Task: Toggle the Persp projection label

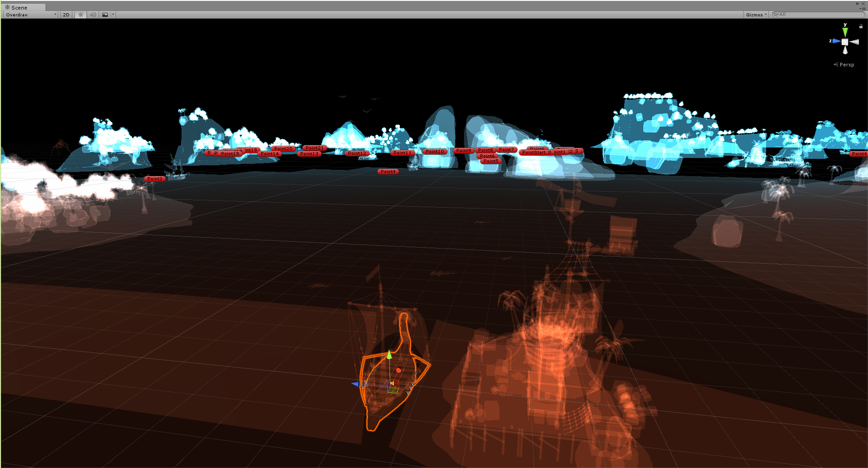Action: [x=844, y=65]
